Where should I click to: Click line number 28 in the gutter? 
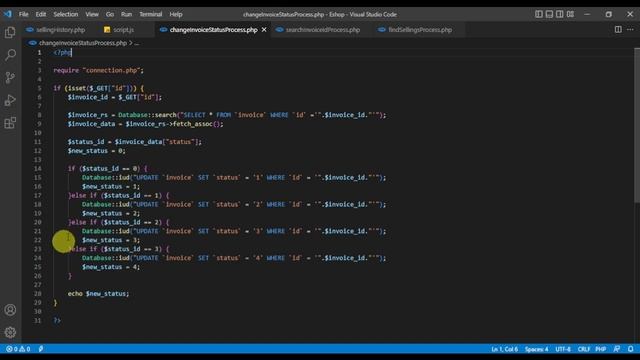coord(38,293)
